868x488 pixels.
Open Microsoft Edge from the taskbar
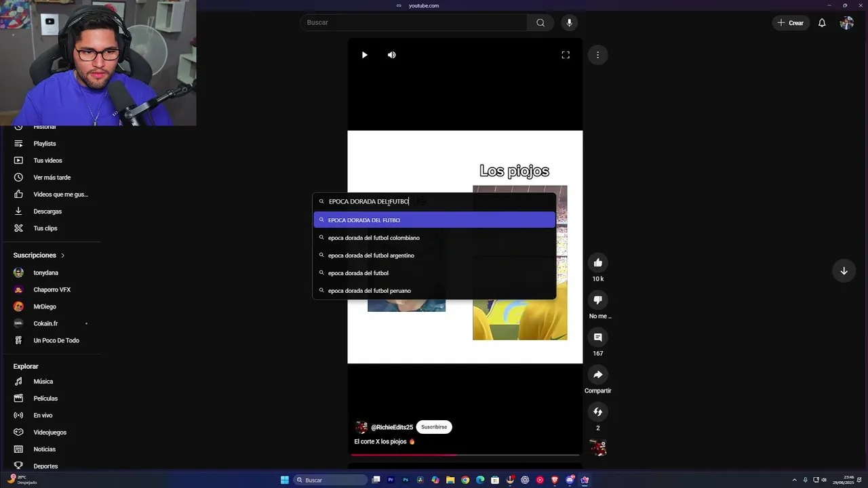click(x=480, y=480)
